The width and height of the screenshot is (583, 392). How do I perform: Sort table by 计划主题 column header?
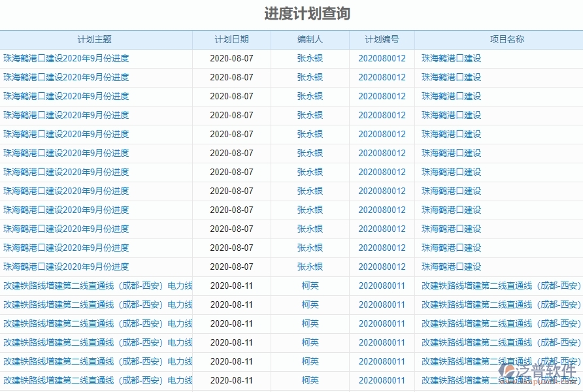click(95, 40)
